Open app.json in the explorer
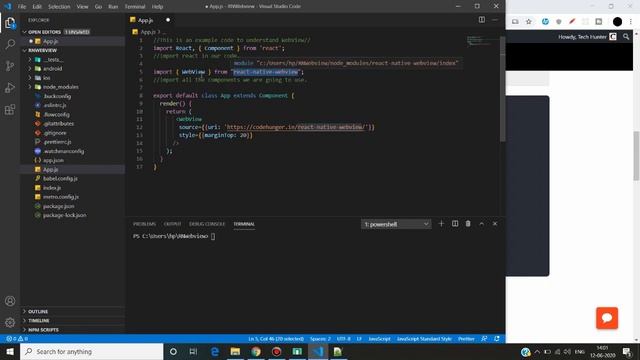Screen dimensions: 640x360 coord(53,160)
